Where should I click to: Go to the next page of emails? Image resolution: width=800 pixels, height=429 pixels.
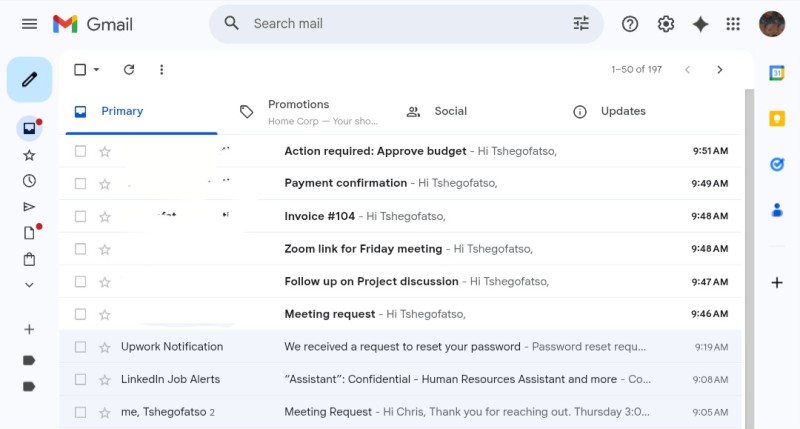(719, 70)
